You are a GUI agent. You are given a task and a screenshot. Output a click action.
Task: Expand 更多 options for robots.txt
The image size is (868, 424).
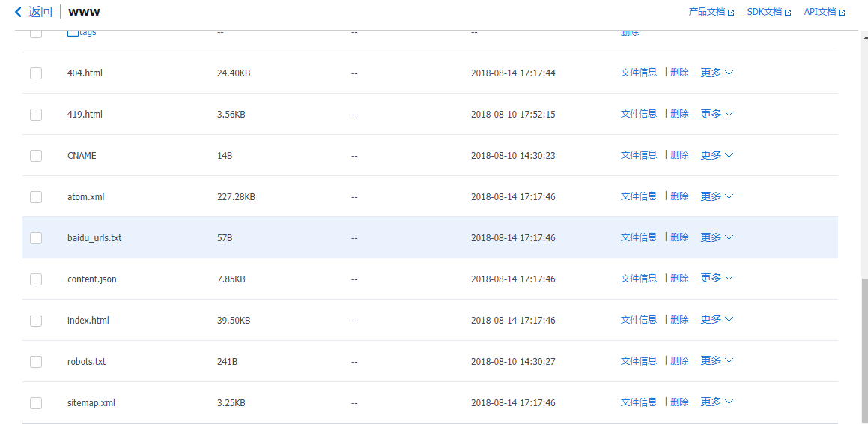tap(717, 360)
